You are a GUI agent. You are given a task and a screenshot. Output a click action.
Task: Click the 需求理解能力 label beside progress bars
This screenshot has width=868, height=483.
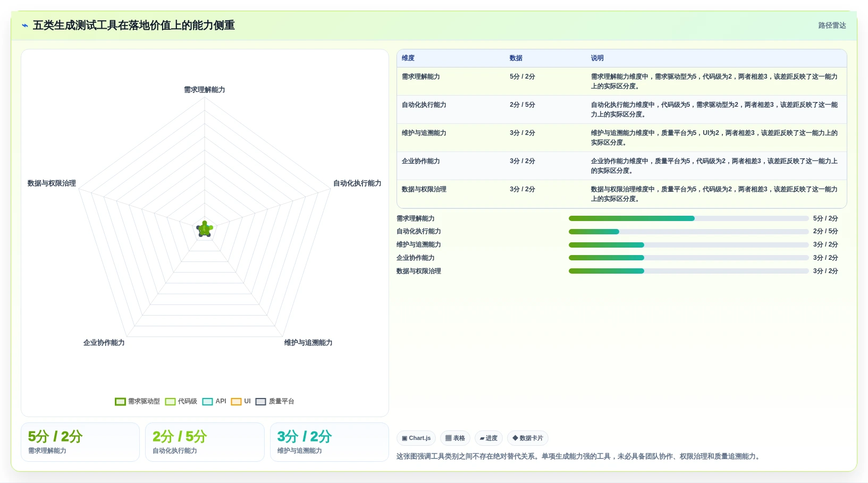point(416,218)
